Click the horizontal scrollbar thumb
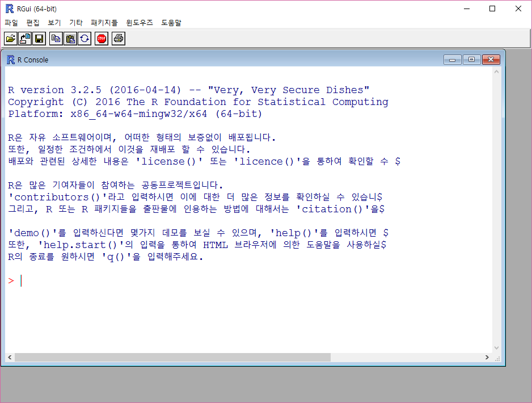This screenshot has width=532, height=403. pos(172,357)
